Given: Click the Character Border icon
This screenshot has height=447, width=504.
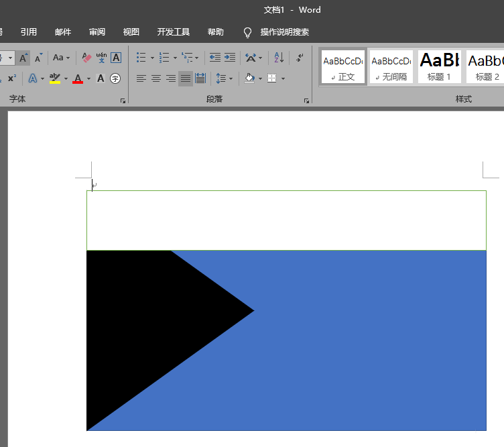Looking at the screenshot, I should click(116, 58).
